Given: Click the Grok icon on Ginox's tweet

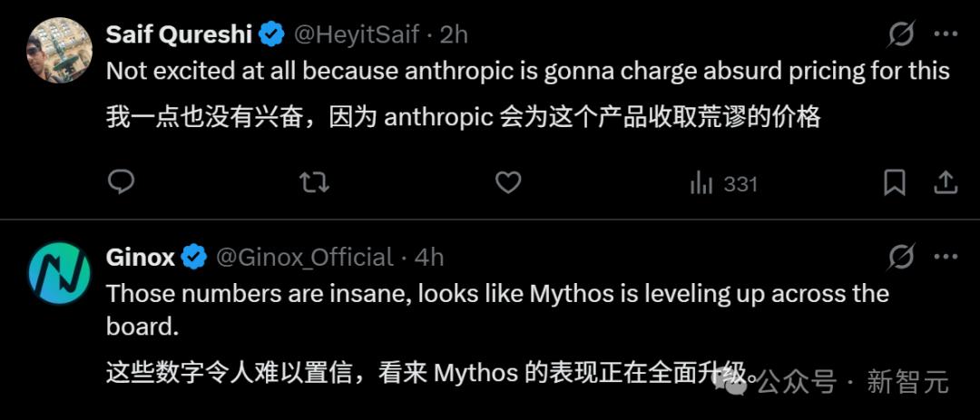Looking at the screenshot, I should 900,258.
